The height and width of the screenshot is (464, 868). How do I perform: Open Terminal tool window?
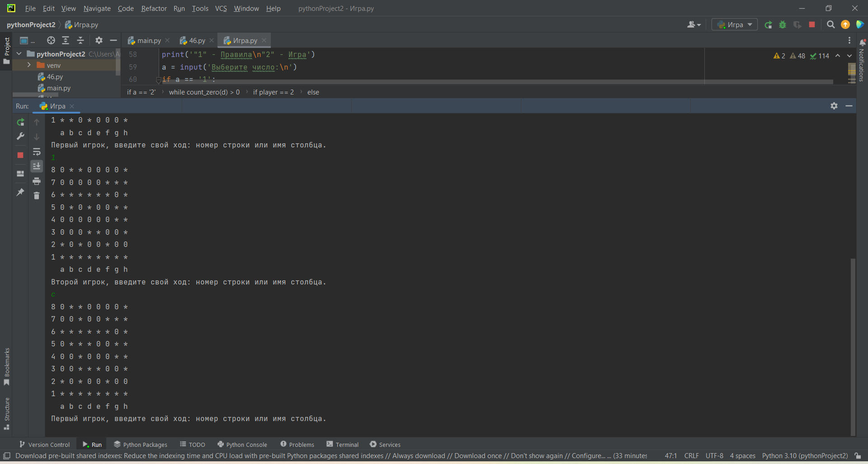click(x=343, y=445)
